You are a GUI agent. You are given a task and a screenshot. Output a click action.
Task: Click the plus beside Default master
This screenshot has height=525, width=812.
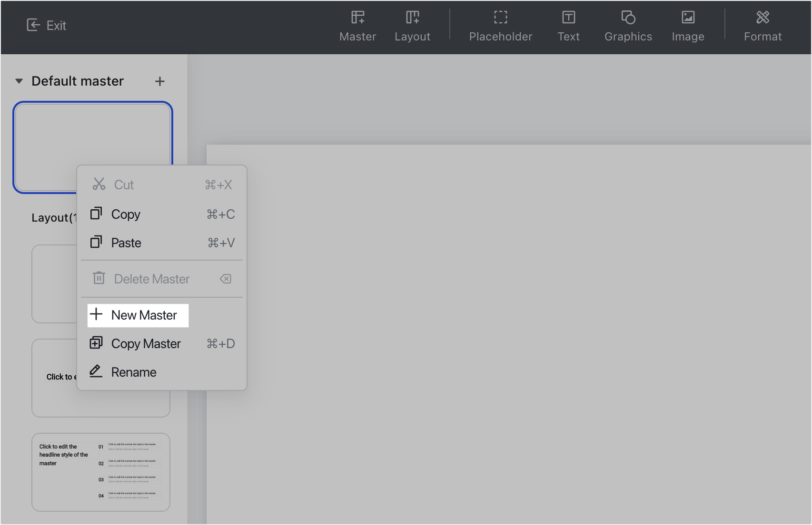point(160,81)
